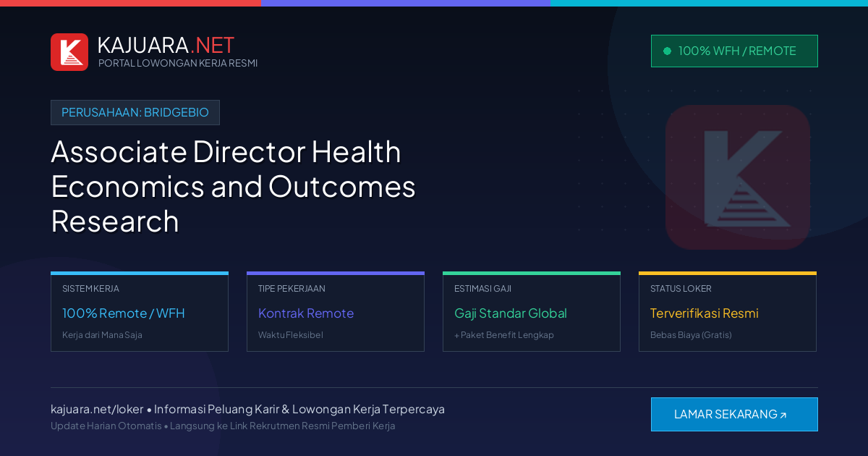Image resolution: width=868 pixels, height=456 pixels.
Task: Open the Estimasi Gaji Standar Global card
Action: [532, 311]
